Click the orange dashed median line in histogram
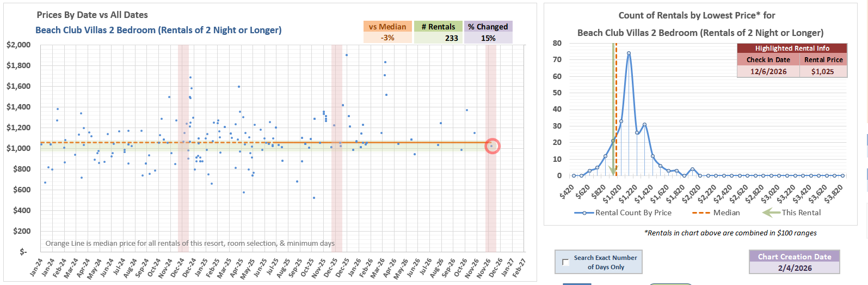 click(x=616, y=109)
